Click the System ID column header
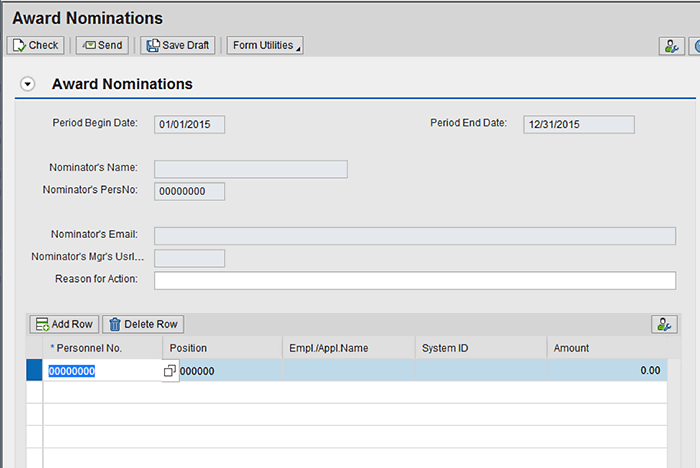Viewport: 700px width, 468px height. coord(480,348)
